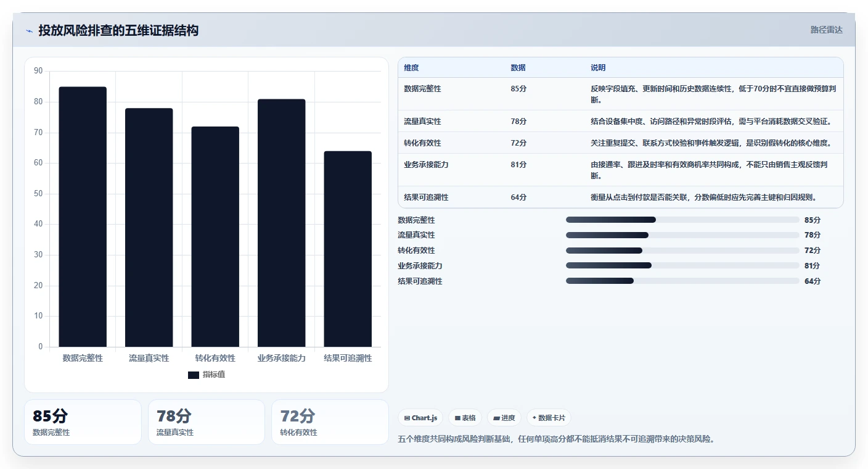Select the Chart.js tag chip
Screen dimensions: 868x469
[420, 418]
